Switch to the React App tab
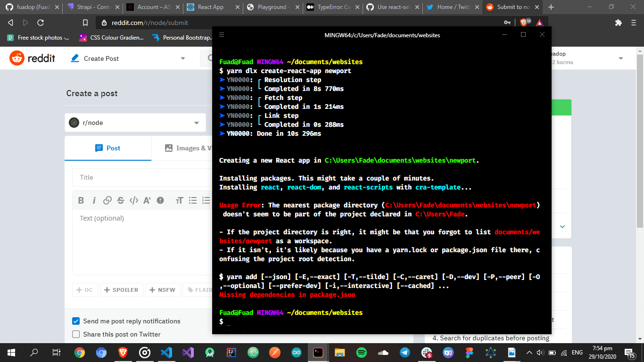Screen dimensions: 644x362 [213, 7]
